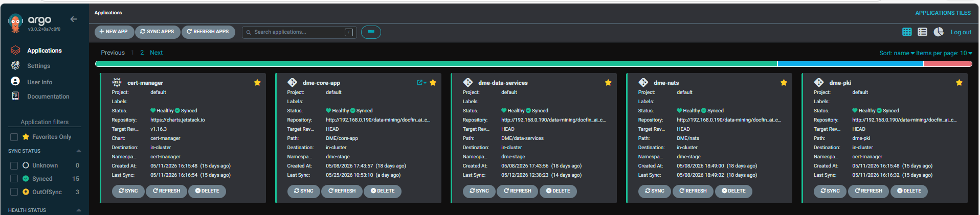The width and height of the screenshot is (980, 215).
Task: Click the Settings gear icon
Action: click(15, 65)
